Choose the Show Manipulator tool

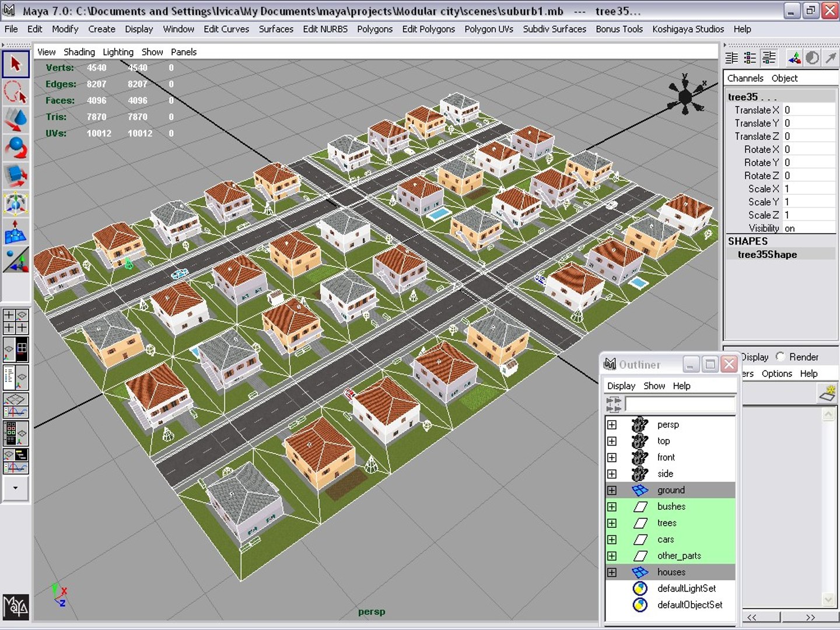16,260
